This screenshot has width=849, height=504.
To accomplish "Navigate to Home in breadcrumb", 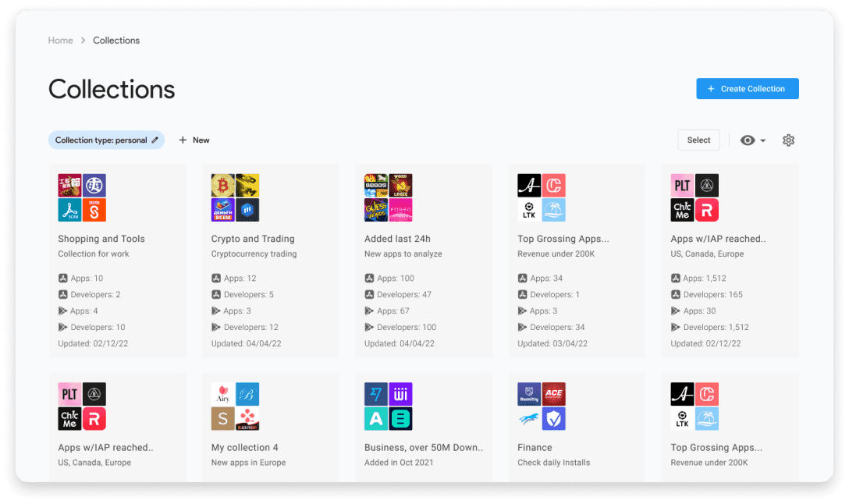I will tap(60, 41).
